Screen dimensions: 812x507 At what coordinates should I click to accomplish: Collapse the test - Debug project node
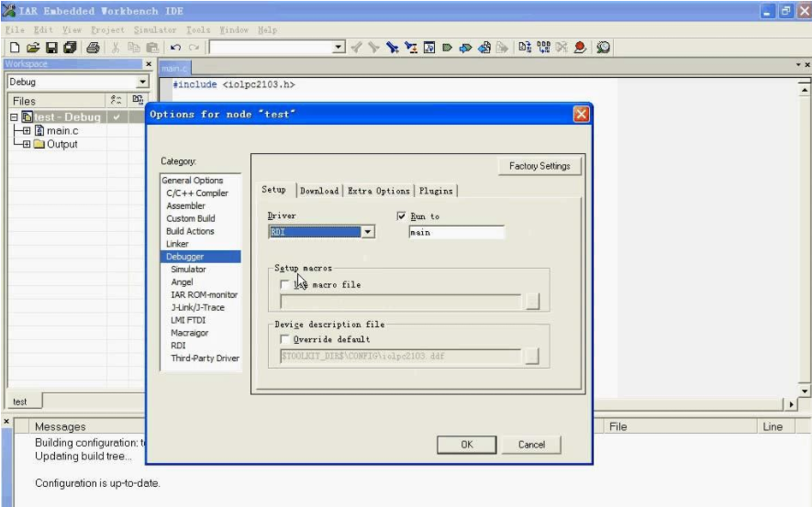(x=14, y=117)
